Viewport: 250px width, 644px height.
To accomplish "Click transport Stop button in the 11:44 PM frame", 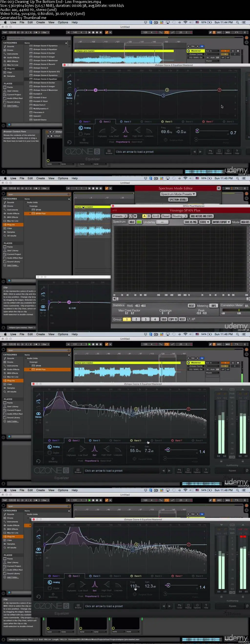I will pos(93,32).
